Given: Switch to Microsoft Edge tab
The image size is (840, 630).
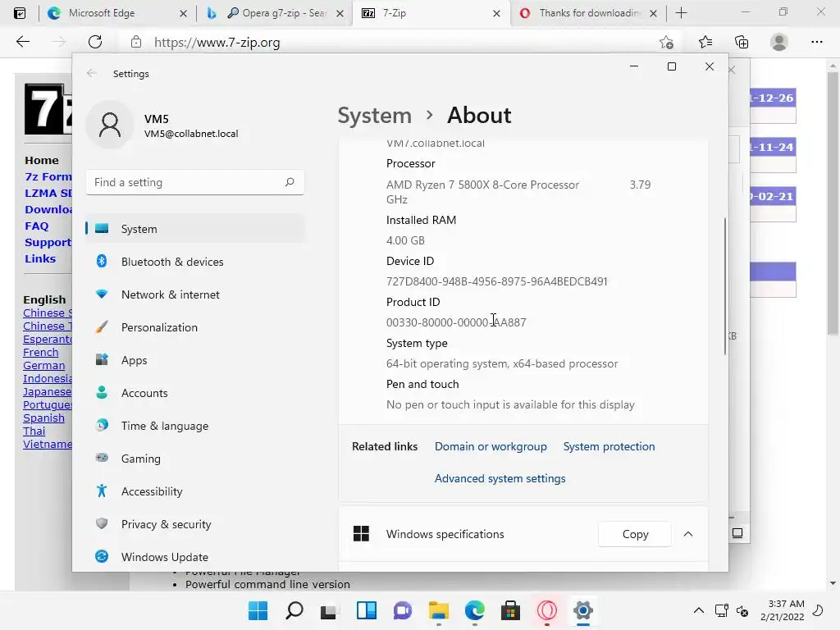Looking at the screenshot, I should 116,13.
